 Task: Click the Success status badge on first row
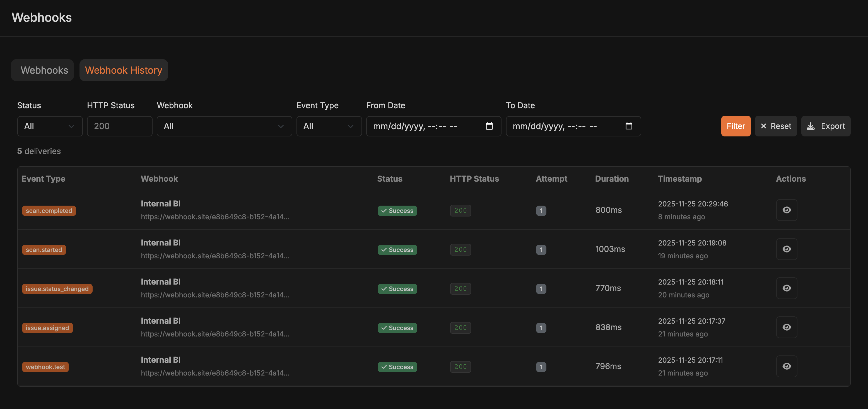coord(397,211)
